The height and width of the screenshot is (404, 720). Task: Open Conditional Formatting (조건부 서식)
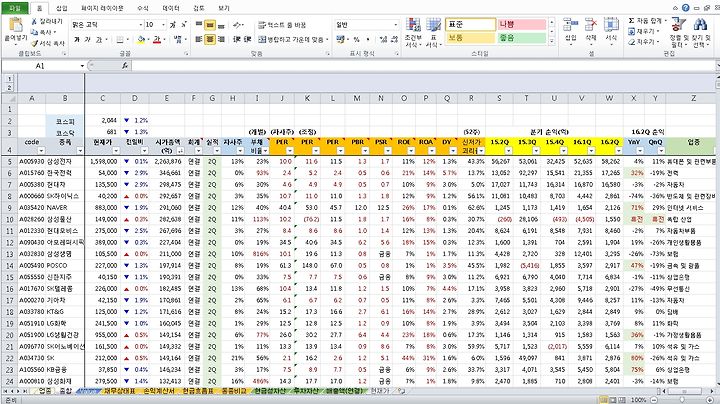coord(413,33)
